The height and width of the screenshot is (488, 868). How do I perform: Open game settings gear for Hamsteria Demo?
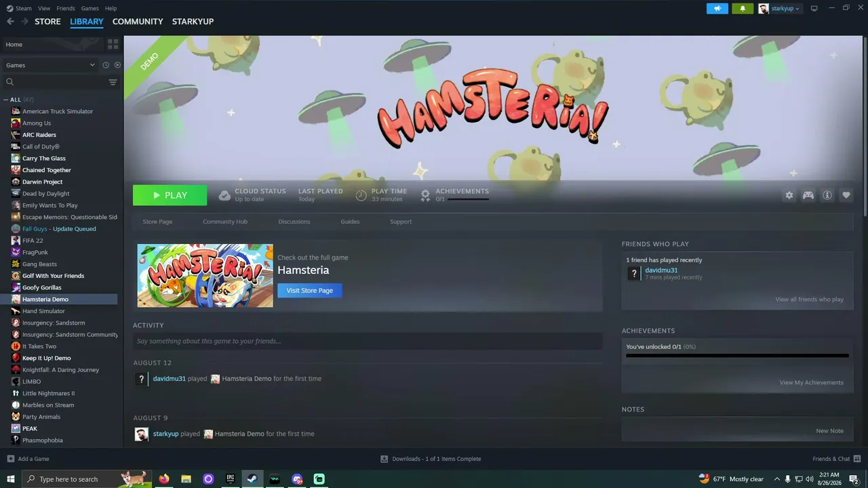[789, 195]
